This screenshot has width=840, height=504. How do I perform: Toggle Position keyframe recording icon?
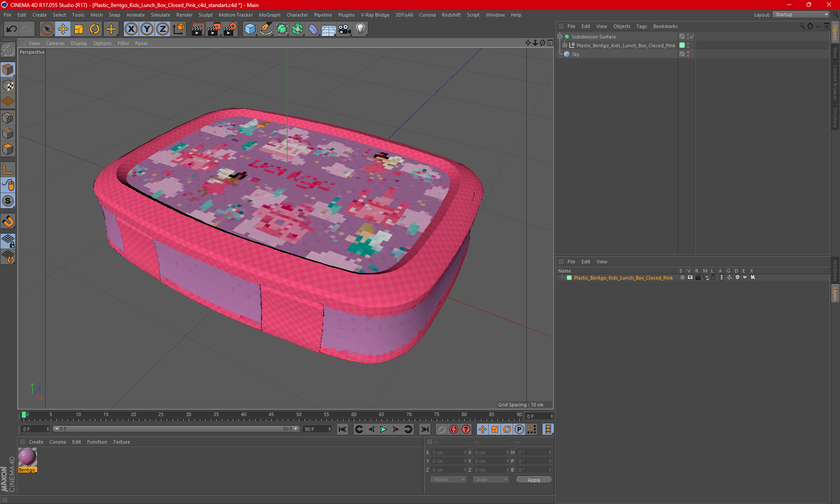click(x=483, y=429)
